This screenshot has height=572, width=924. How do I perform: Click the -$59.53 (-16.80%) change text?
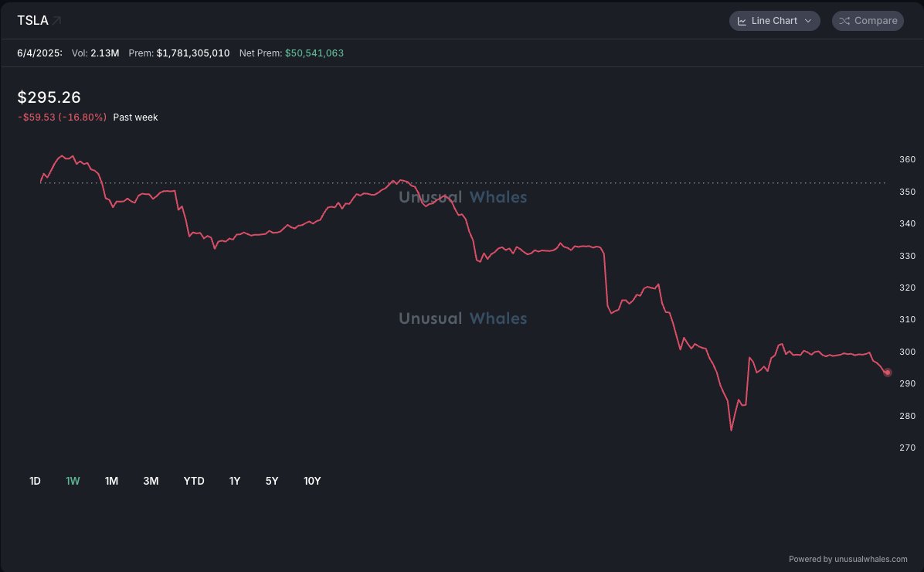[x=62, y=117]
